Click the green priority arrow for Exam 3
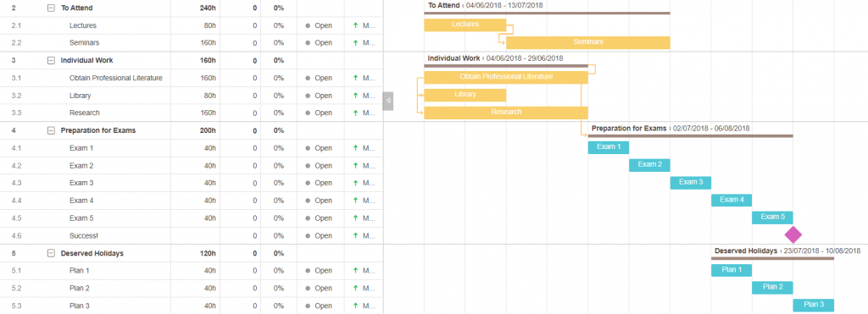 click(355, 183)
